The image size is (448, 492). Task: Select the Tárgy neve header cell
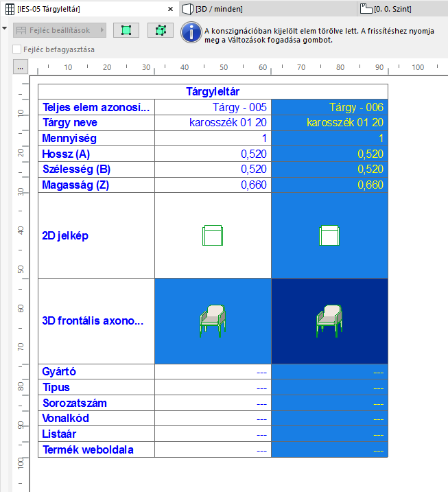coord(96,123)
